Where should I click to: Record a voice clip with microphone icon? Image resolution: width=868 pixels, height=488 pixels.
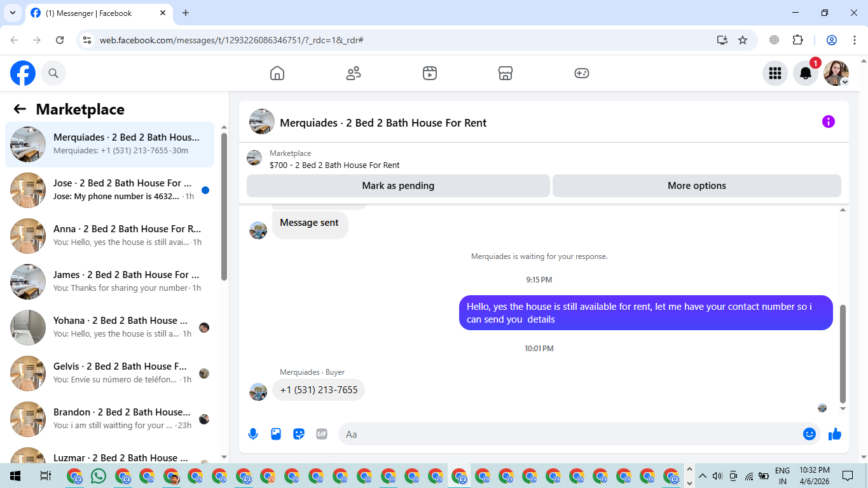pos(253,434)
